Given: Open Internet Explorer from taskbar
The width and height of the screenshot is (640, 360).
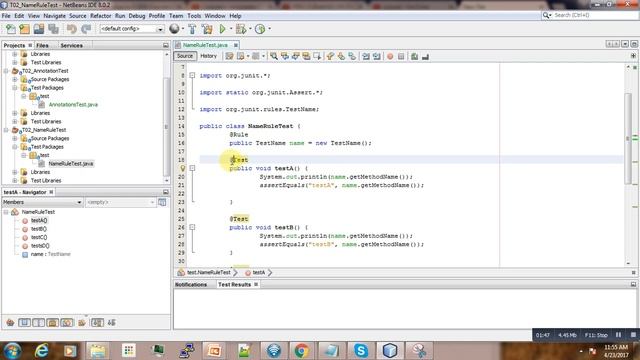Looking at the screenshot, I should tap(41, 351).
